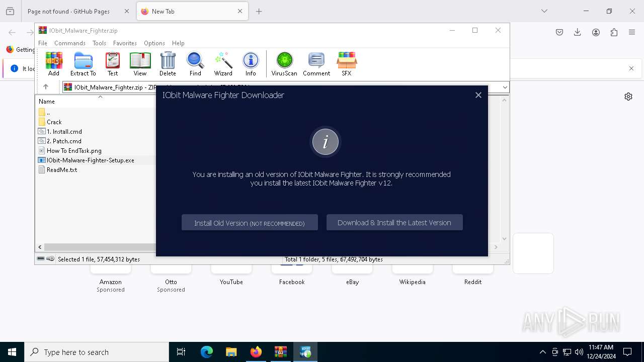Select 2. Patch.cmd file
Screen dimensions: 644x362
pyautogui.click(x=64, y=141)
